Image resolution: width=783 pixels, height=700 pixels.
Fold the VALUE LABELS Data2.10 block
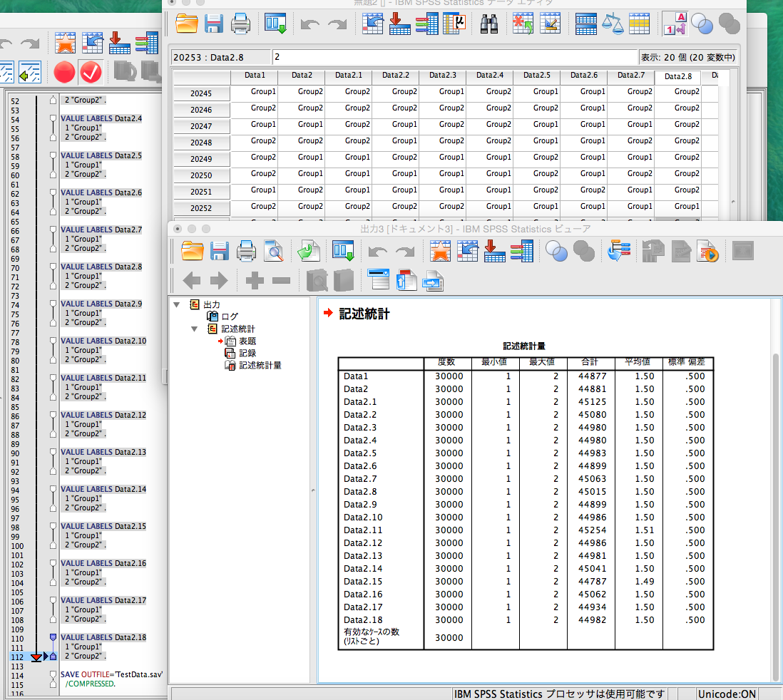[53, 341]
